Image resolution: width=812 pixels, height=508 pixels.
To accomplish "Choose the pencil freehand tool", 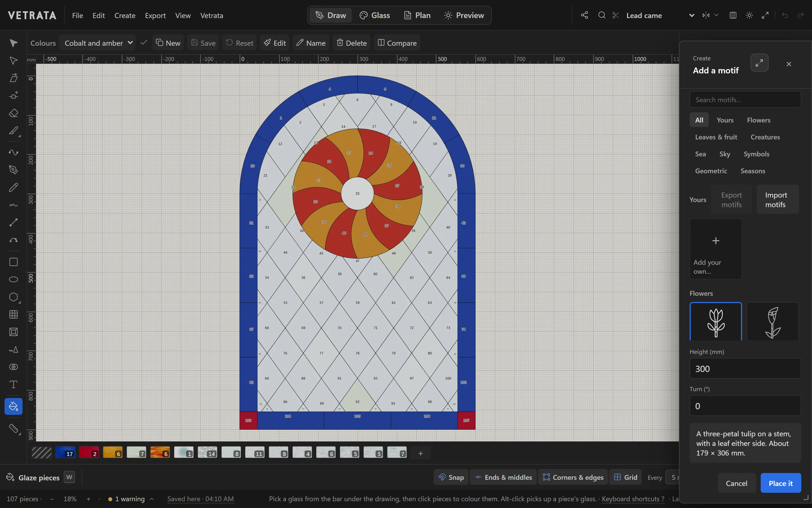I will (x=14, y=187).
